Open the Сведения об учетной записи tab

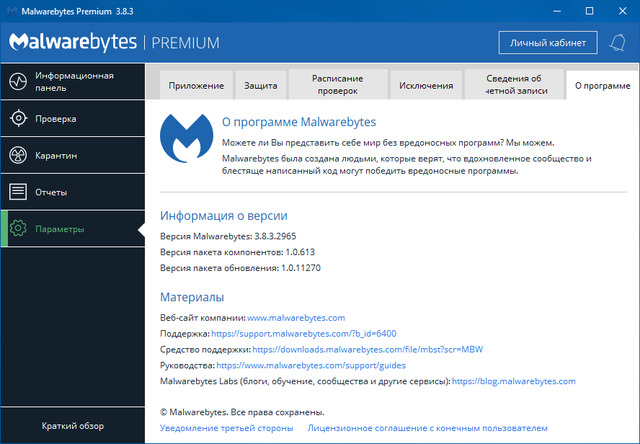click(x=513, y=85)
